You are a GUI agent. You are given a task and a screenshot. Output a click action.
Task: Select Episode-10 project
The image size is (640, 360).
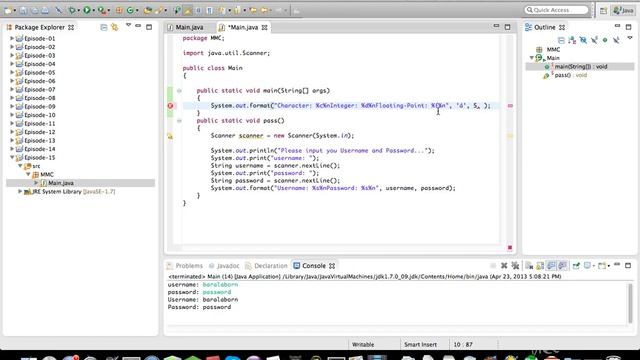click(40, 115)
